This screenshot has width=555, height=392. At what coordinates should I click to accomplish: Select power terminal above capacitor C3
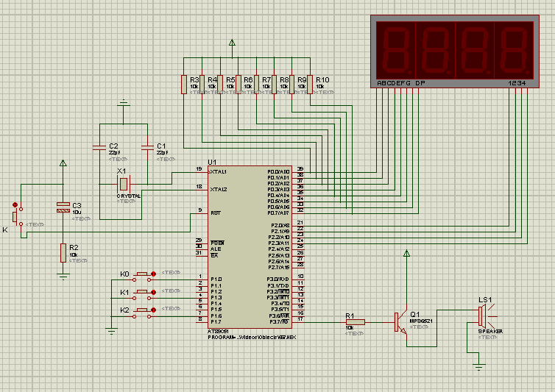pyautogui.click(x=63, y=163)
